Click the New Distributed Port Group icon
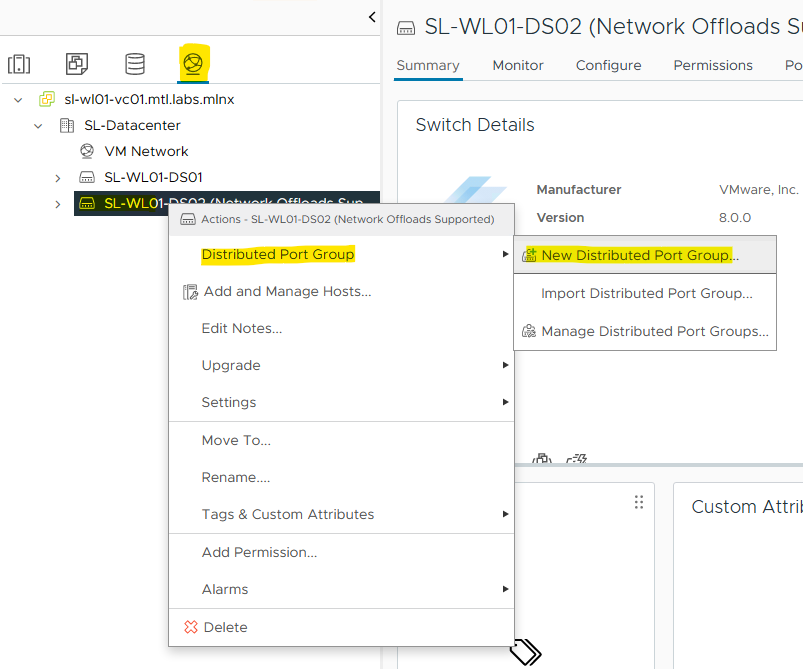This screenshot has width=803, height=669. pyautogui.click(x=529, y=255)
